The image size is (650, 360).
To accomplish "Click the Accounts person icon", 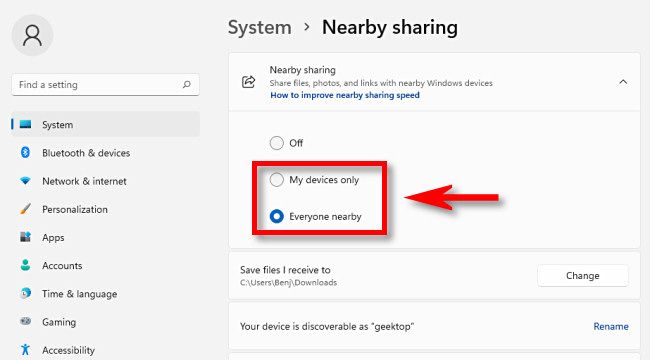I will (25, 265).
